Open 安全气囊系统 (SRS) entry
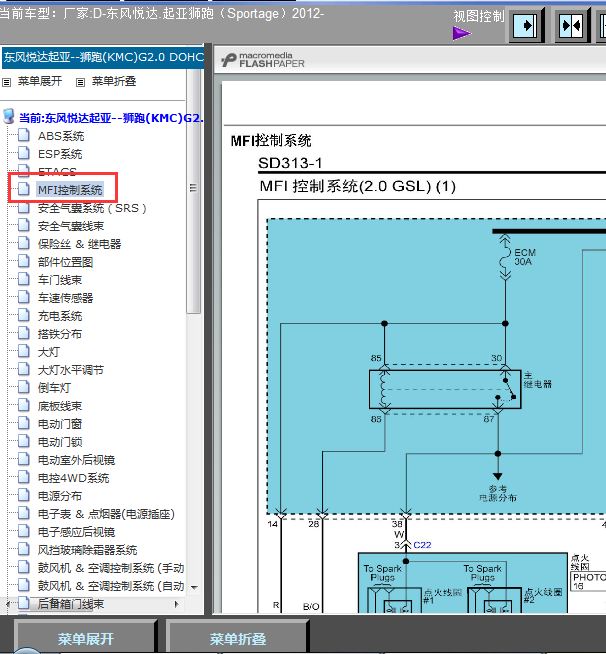606x654 pixels. tap(92, 208)
